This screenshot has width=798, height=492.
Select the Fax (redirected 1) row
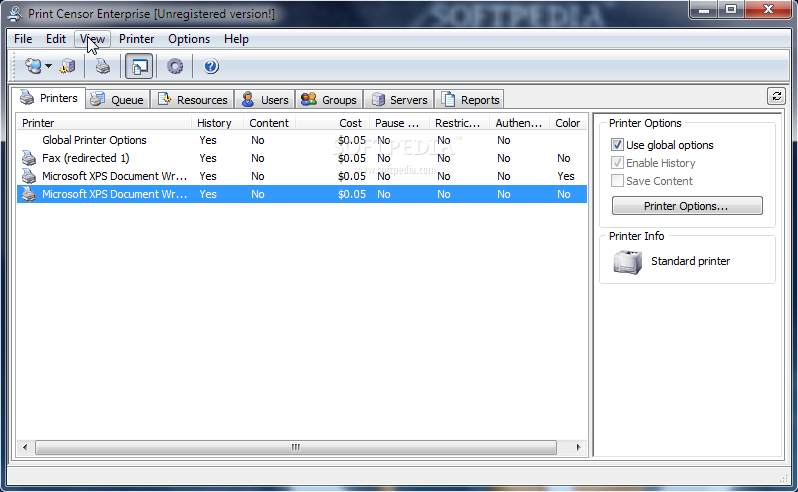tap(302, 158)
